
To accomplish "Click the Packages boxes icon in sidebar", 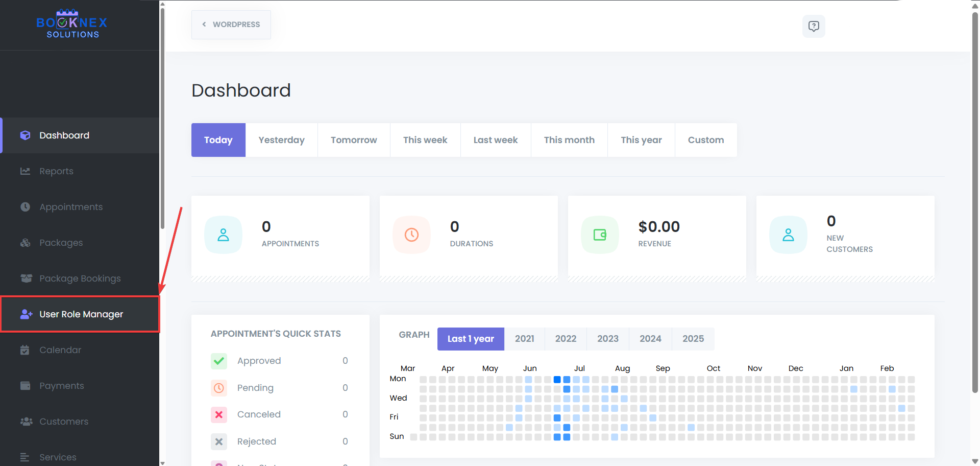I will (25, 243).
